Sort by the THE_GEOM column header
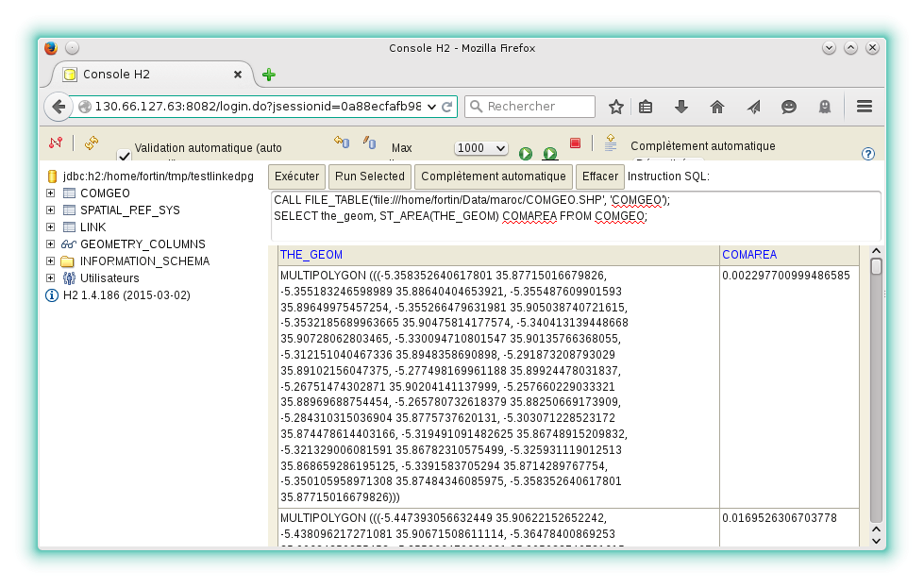This screenshot has height=588, width=924. coord(311,255)
